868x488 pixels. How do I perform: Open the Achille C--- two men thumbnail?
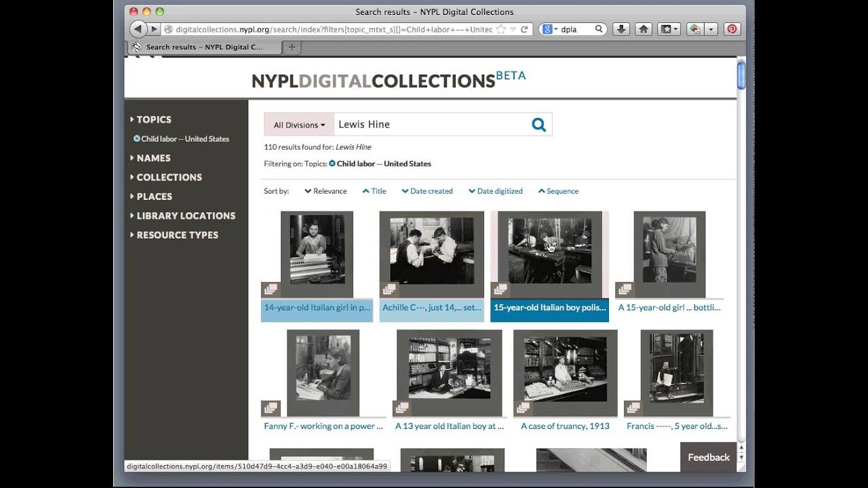(431, 254)
